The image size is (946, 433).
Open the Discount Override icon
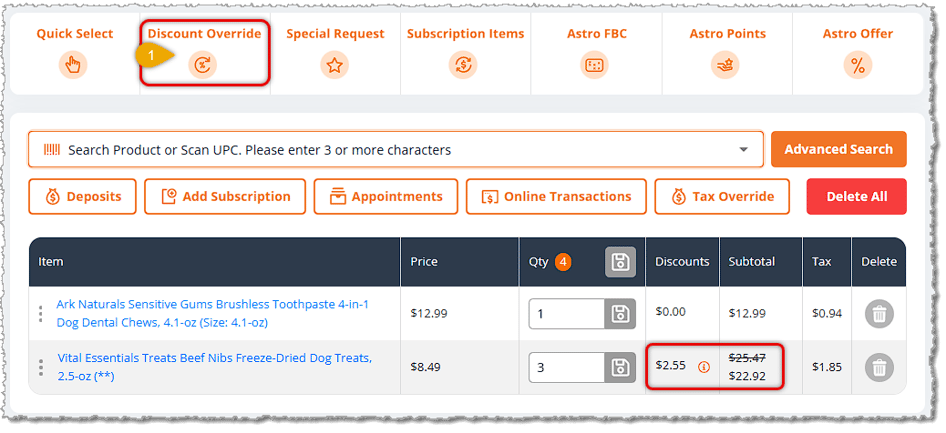pyautogui.click(x=202, y=65)
